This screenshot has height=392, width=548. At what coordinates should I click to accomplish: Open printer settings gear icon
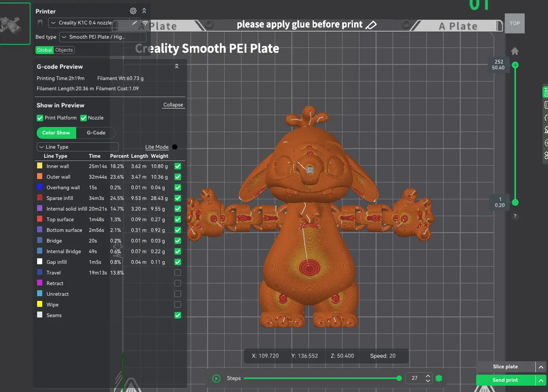[x=133, y=11]
